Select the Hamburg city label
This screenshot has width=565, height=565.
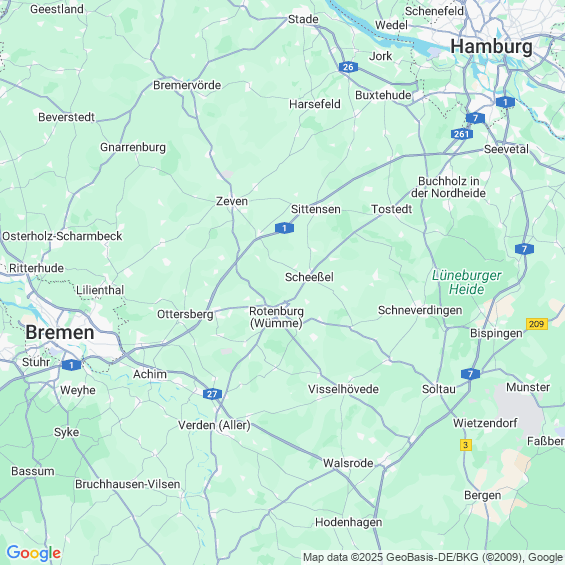(491, 47)
